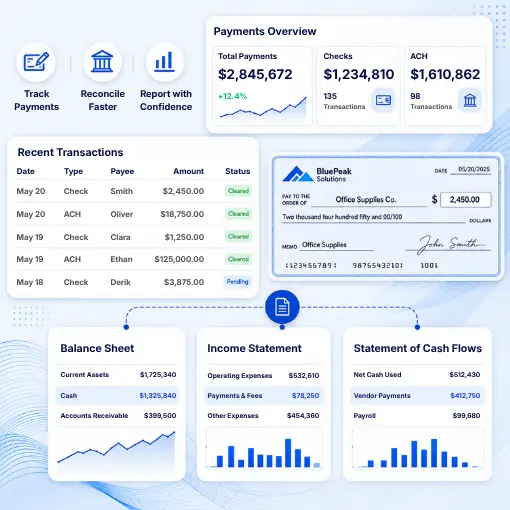Image resolution: width=510 pixels, height=510 pixels.
Task: Sort by the Date column header
Action: (26, 171)
